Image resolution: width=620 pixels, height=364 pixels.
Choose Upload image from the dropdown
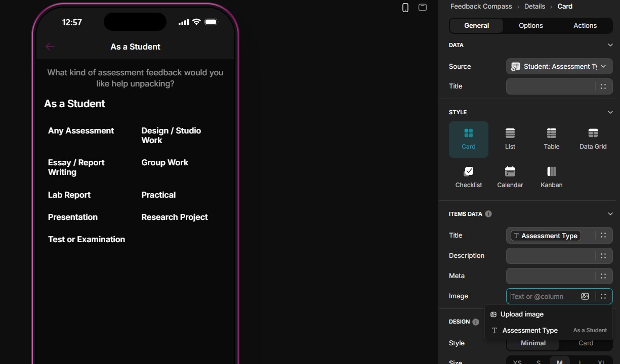point(549,314)
